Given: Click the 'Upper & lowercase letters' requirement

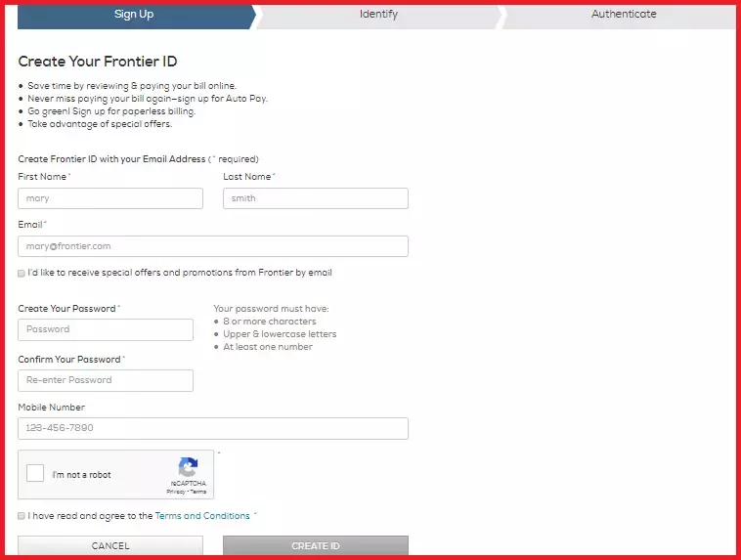Looking at the screenshot, I should click(280, 334).
